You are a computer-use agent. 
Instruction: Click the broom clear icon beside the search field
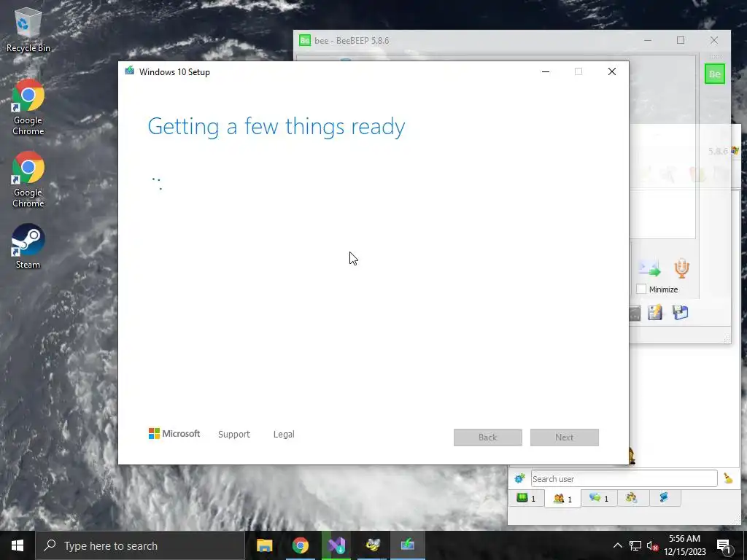click(728, 478)
